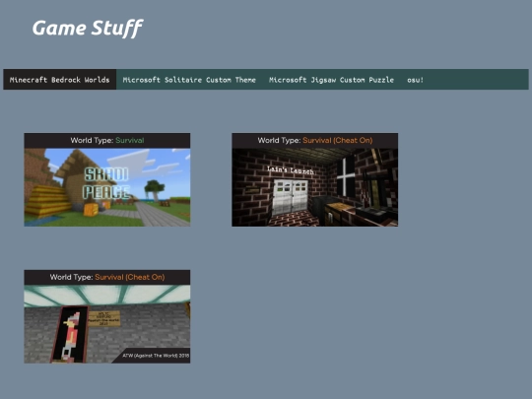532x399 pixels.
Task: Click 'Survival (Cheat On)' label above ATW world
Action: pyautogui.click(x=130, y=277)
